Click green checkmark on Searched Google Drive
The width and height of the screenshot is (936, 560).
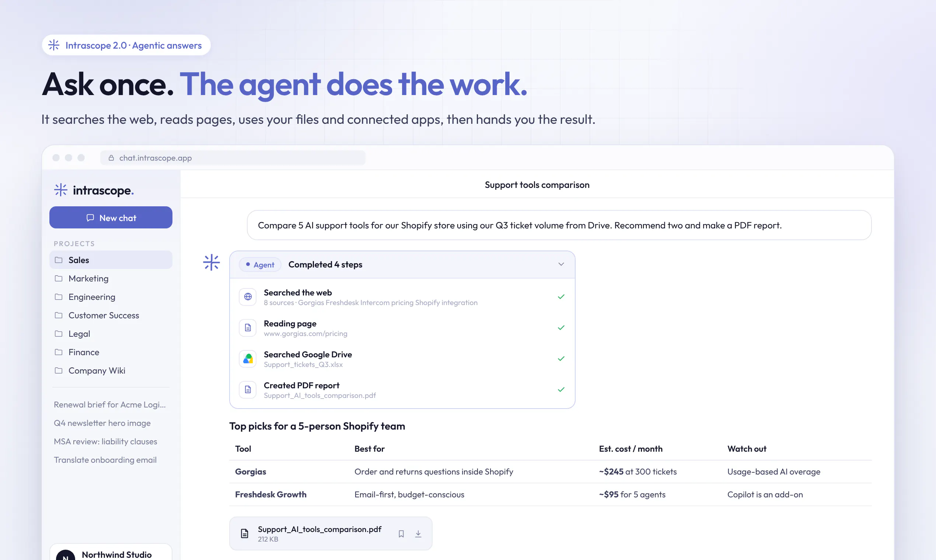[x=561, y=358]
